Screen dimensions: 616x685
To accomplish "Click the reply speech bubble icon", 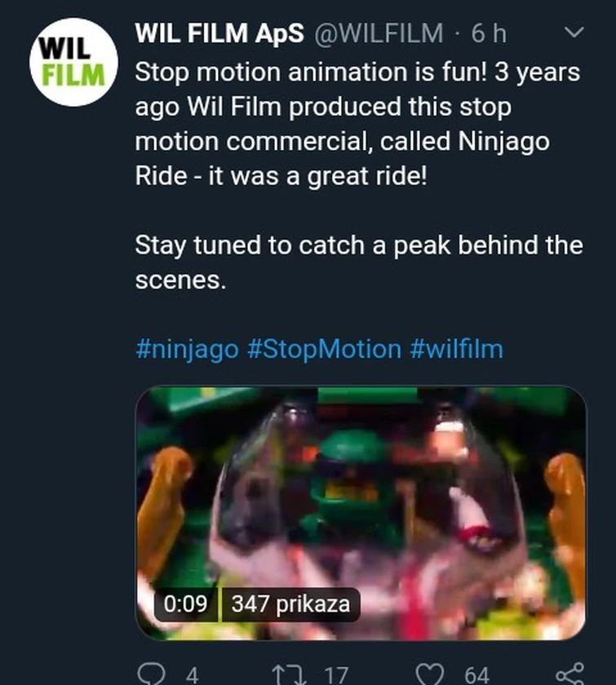I will point(152,674).
